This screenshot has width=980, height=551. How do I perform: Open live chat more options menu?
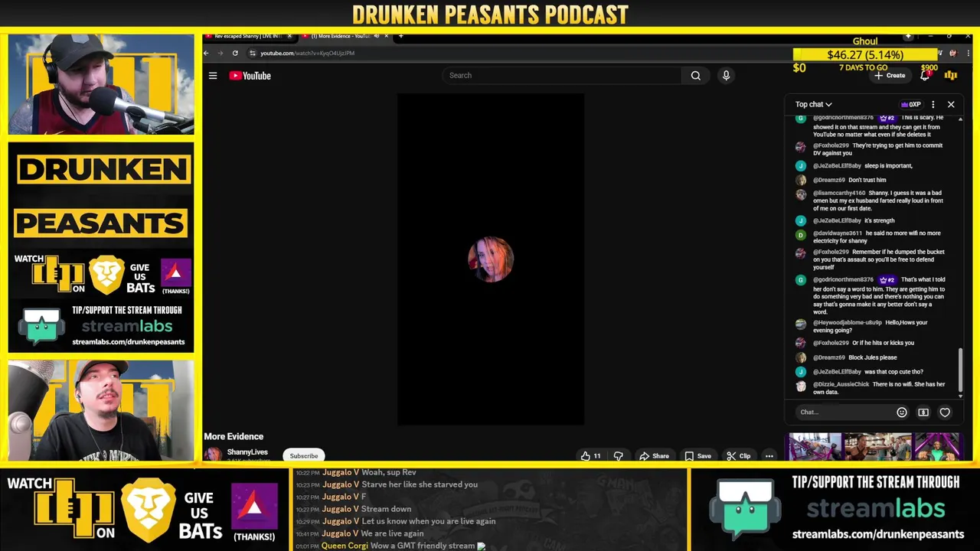[x=933, y=104]
